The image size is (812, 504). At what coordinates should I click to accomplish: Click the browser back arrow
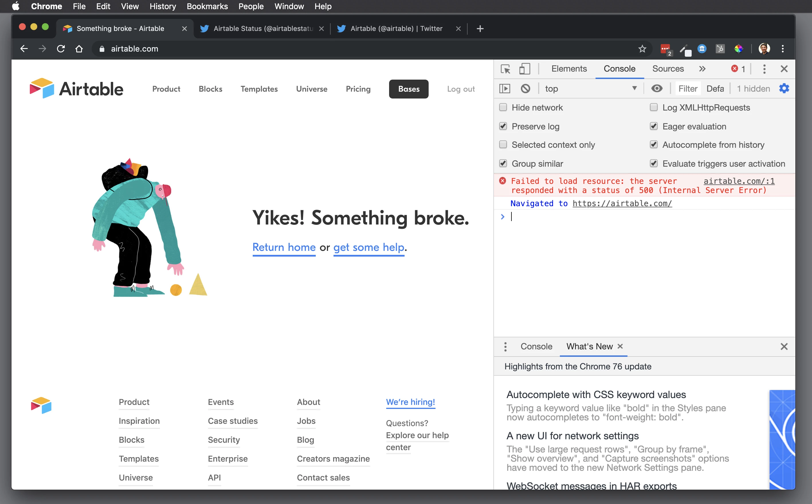tap(24, 49)
